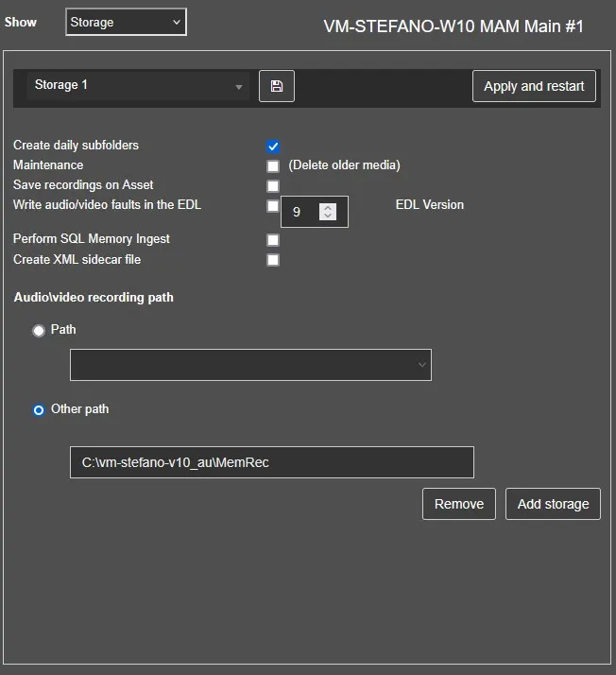Click the Other path text field

tap(271, 462)
